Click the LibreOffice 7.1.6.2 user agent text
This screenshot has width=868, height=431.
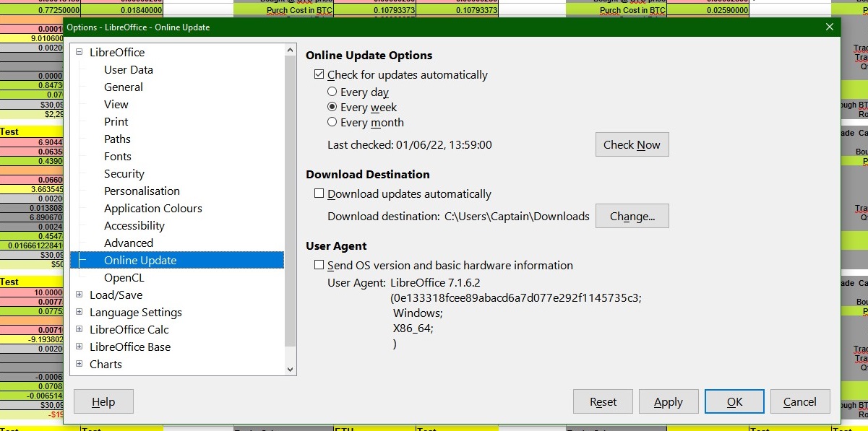[x=435, y=282]
